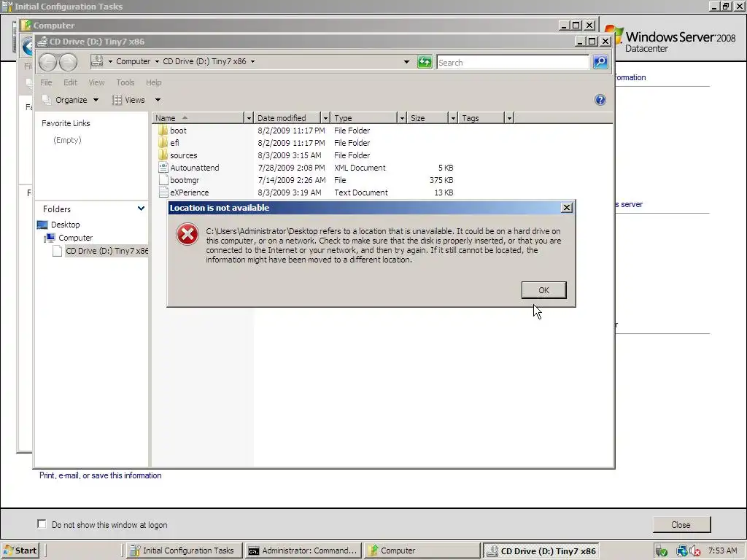Switch to Initial Configuration Tasks taskbar button
Image resolution: width=747 pixels, height=560 pixels.
(184, 551)
